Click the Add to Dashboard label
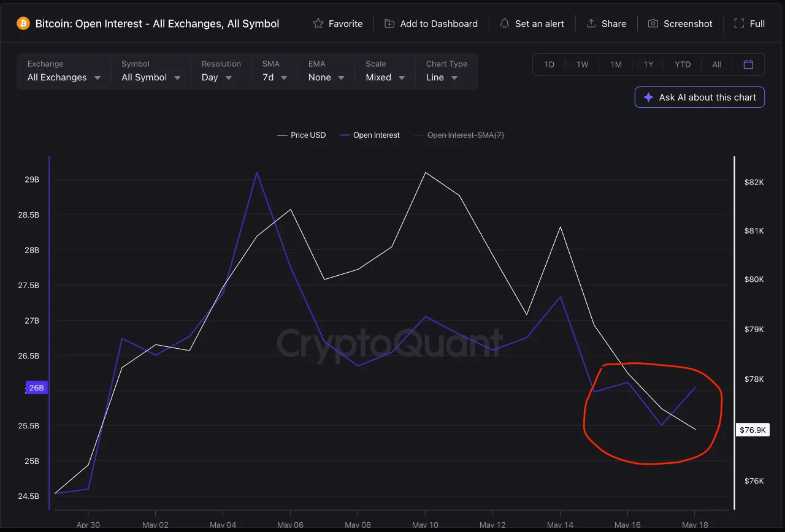Screen dimensions: 785x532 click(438, 23)
